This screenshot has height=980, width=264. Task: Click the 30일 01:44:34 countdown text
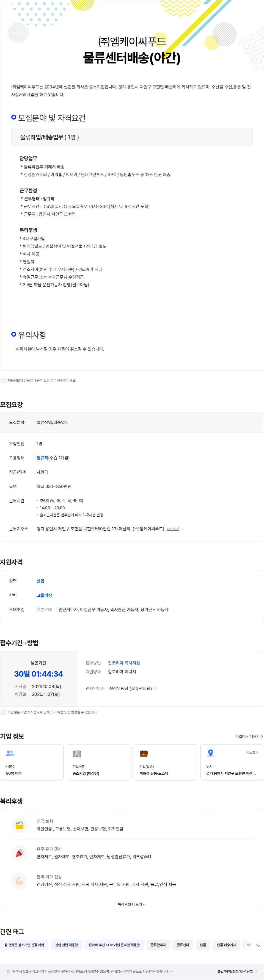tap(38, 674)
